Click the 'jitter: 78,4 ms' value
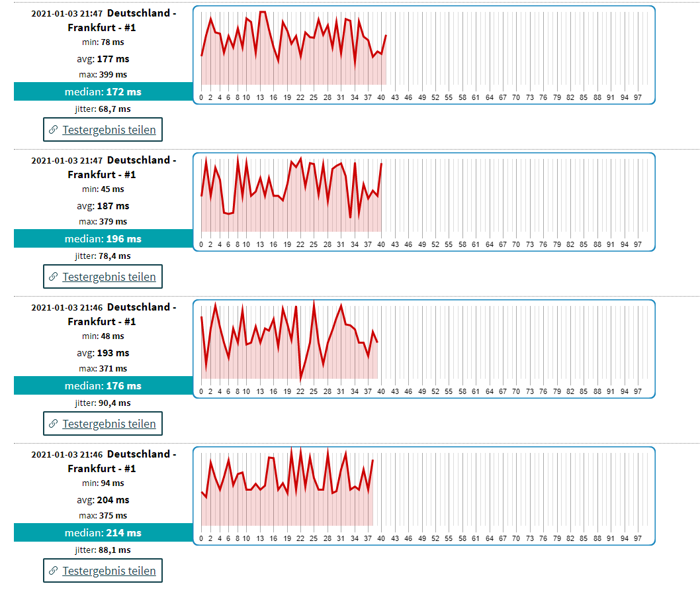This screenshot has height=590, width=700. click(x=103, y=256)
